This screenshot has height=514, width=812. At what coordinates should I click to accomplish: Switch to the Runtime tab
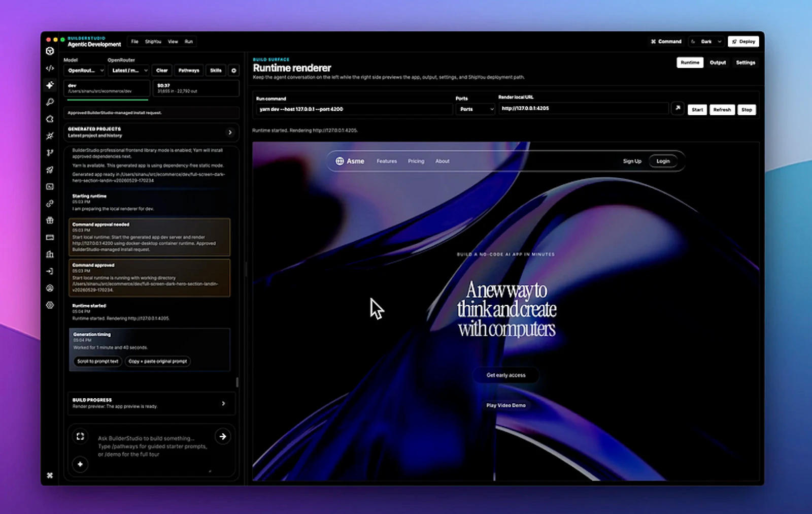(x=690, y=62)
